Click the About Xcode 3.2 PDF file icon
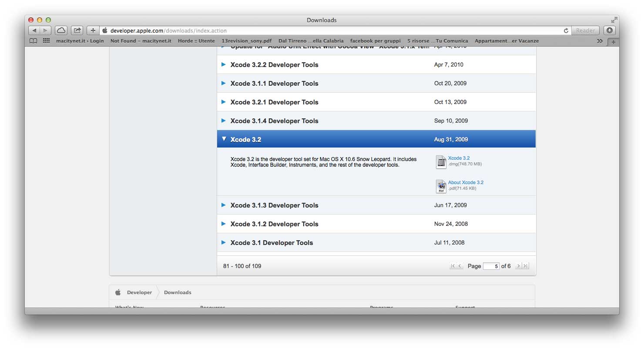This screenshot has height=349, width=644. click(441, 186)
